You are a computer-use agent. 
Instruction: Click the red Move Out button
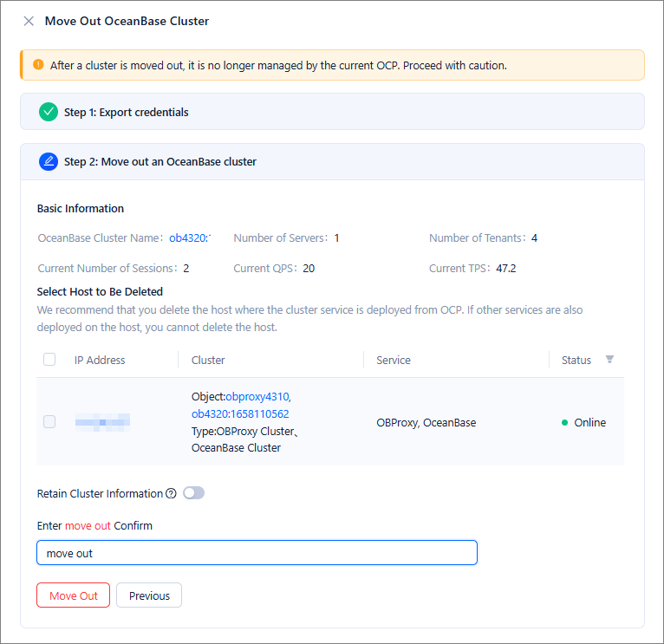click(x=73, y=595)
